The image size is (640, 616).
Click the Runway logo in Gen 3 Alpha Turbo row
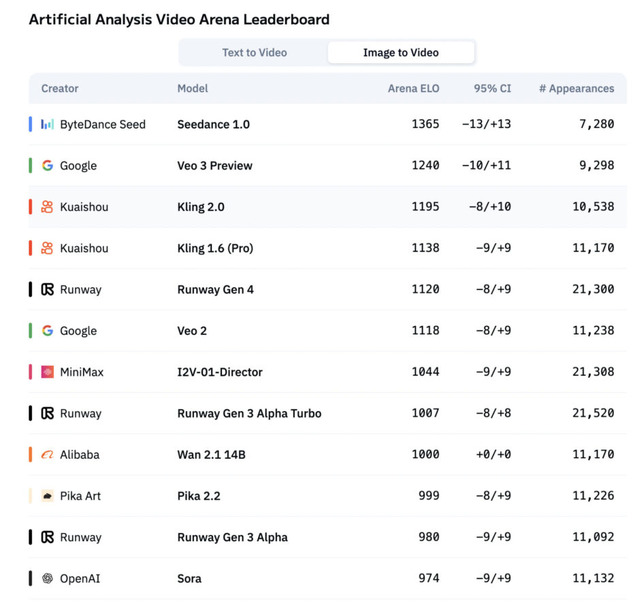click(x=47, y=413)
